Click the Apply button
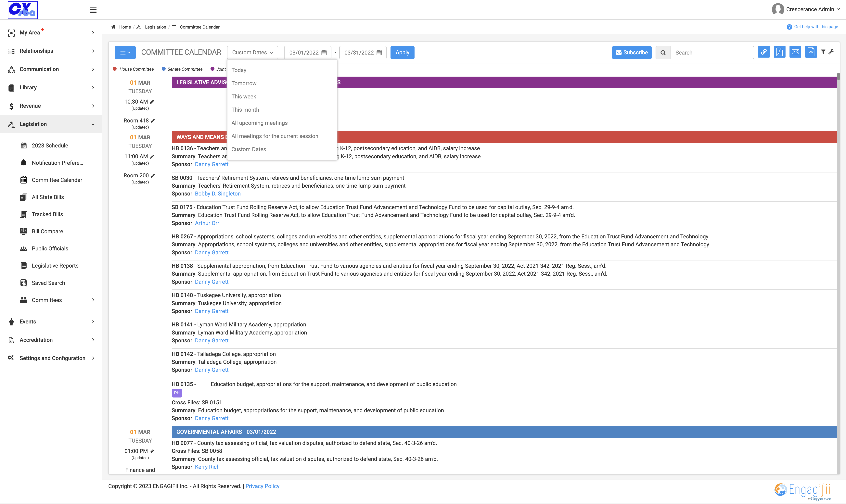The width and height of the screenshot is (846, 504). click(x=402, y=53)
